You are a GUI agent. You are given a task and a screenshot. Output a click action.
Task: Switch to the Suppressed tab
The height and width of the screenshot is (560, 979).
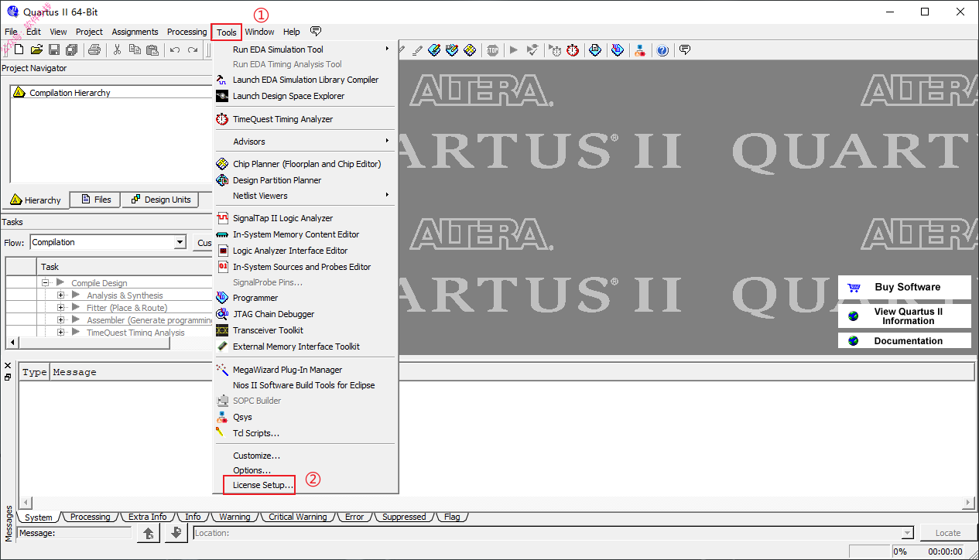tap(404, 517)
